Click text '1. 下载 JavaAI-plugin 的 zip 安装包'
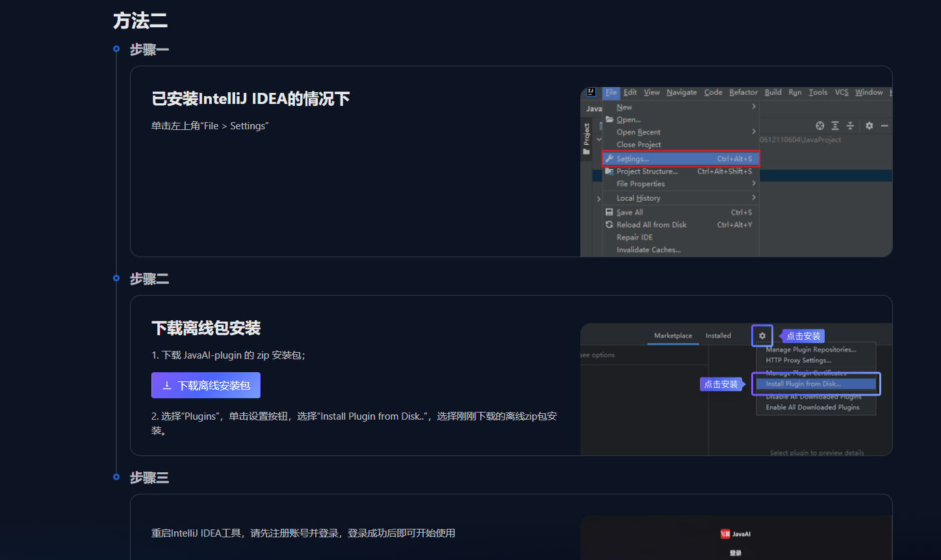 click(228, 355)
